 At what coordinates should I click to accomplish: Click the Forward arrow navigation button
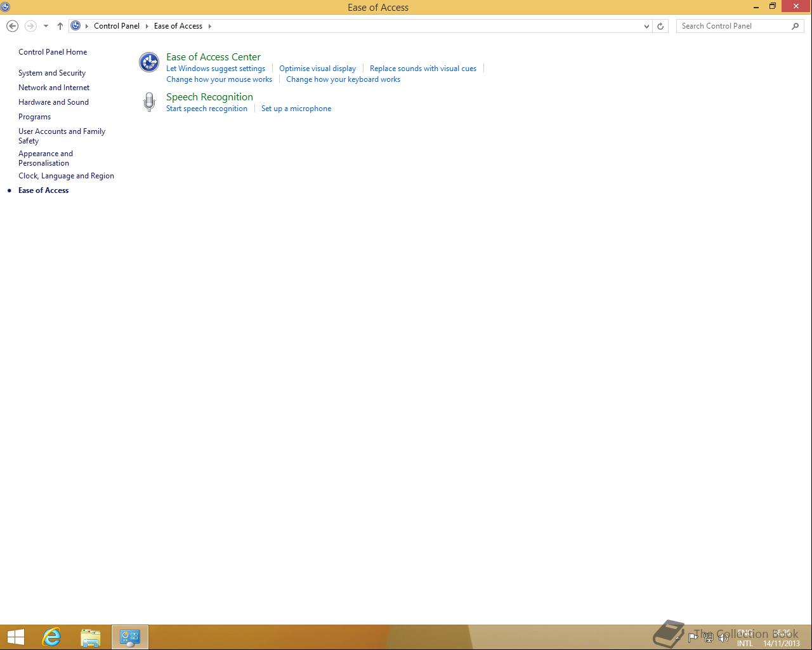pos(30,26)
